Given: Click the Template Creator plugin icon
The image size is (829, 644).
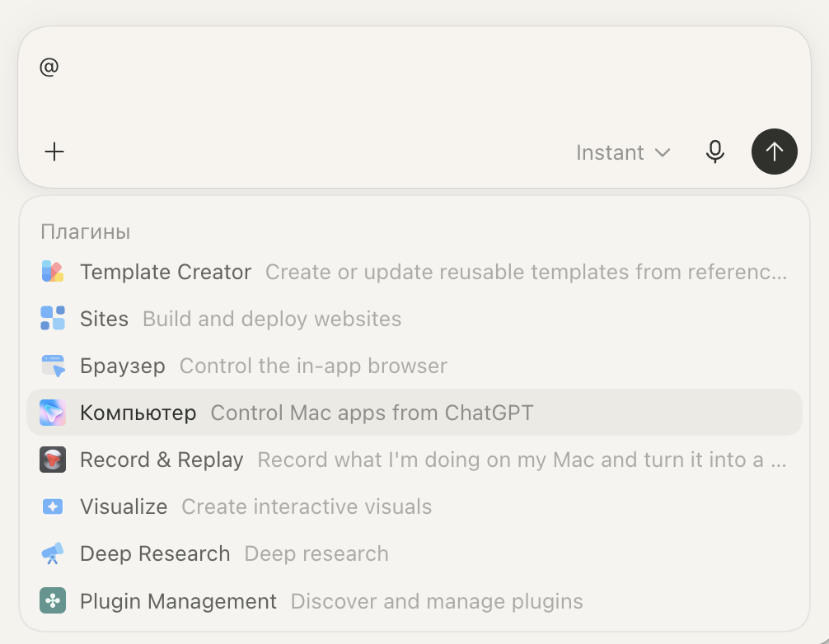Looking at the screenshot, I should pos(53,272).
